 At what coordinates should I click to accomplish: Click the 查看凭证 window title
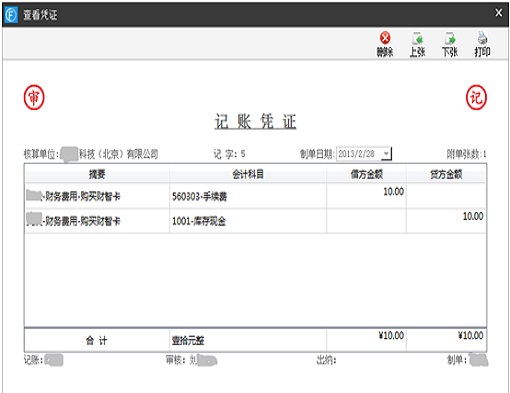click(x=40, y=15)
